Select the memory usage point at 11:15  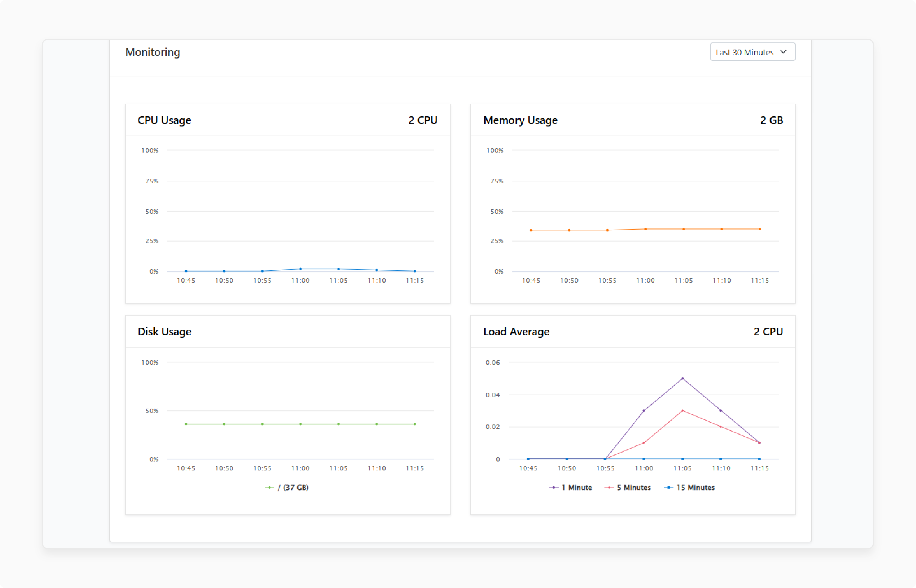[760, 229]
